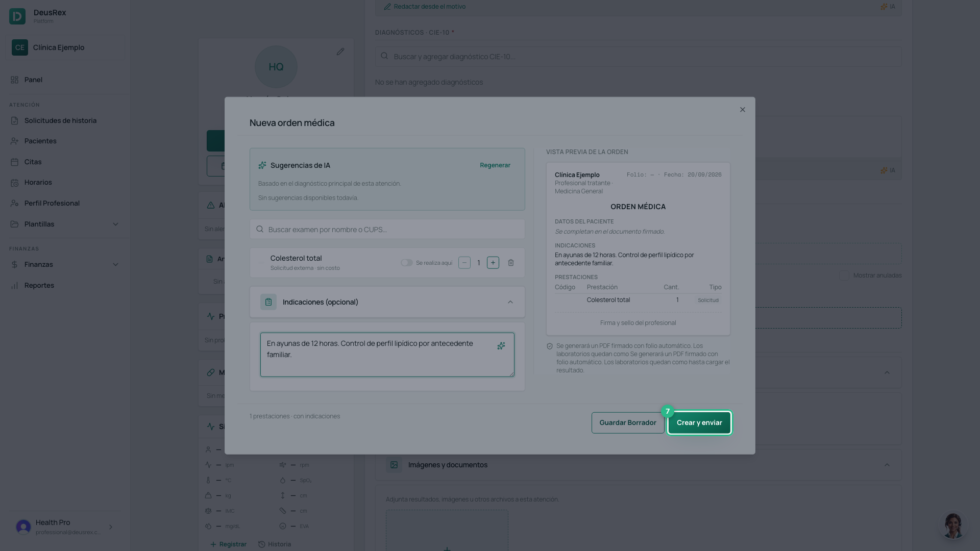Click the Crear y enviar button
980x551 pixels.
[699, 423]
